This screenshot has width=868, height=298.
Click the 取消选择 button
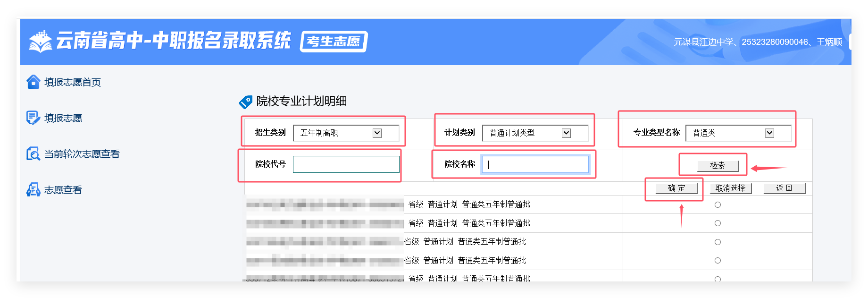click(730, 188)
